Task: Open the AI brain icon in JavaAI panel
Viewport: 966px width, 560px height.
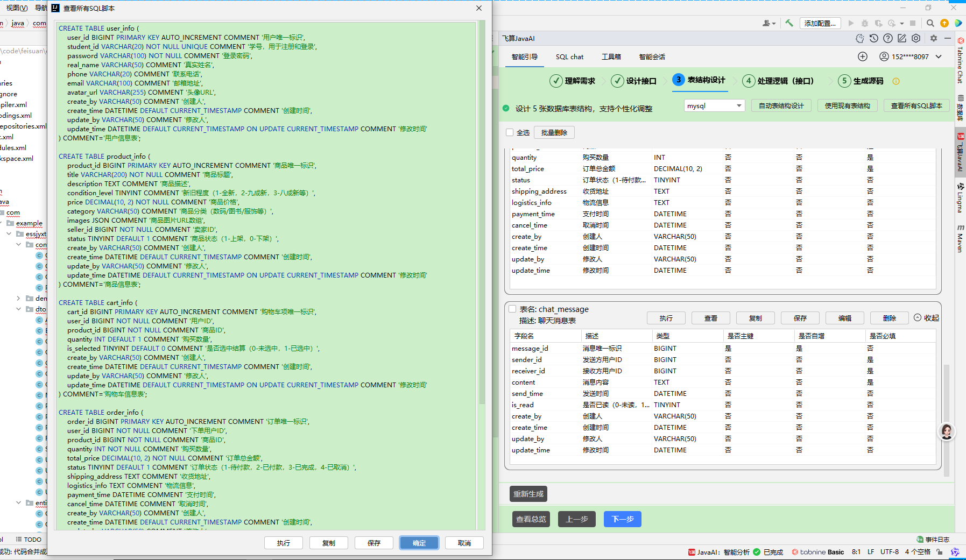Action: tap(860, 38)
